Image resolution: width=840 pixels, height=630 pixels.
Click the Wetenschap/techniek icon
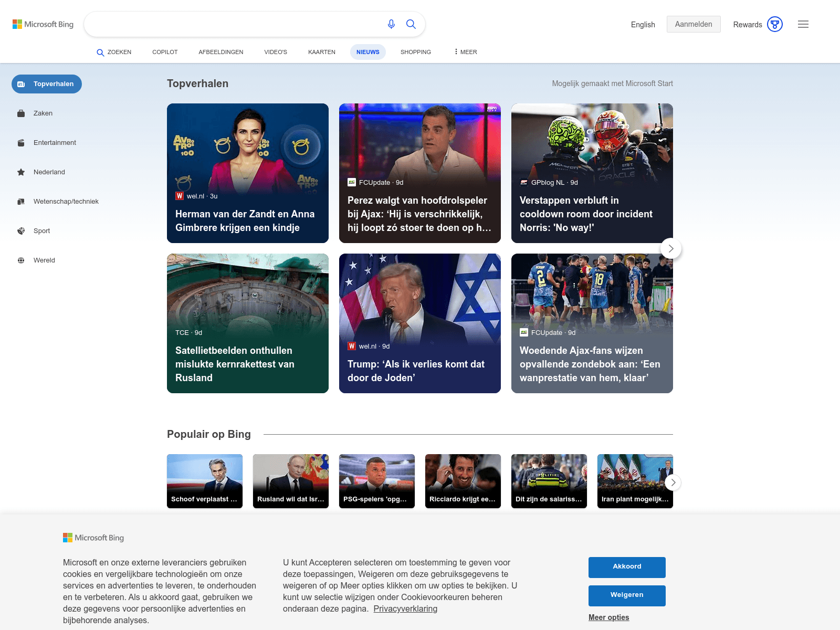(x=21, y=202)
